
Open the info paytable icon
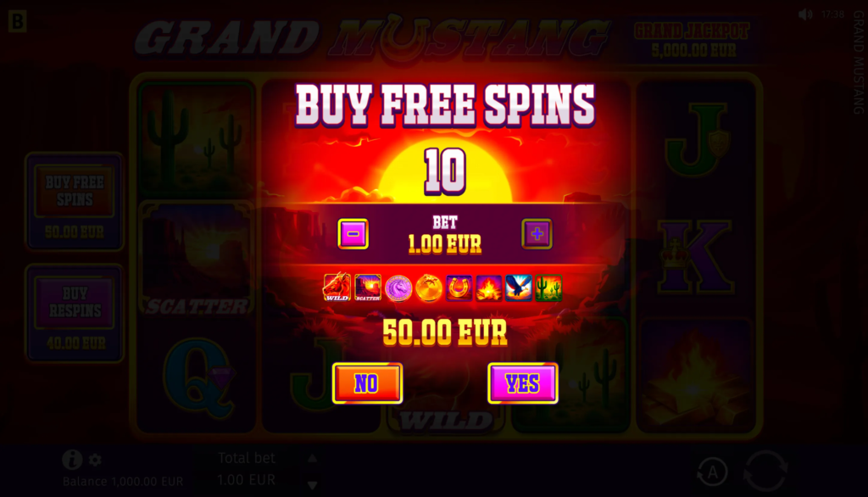point(72,460)
